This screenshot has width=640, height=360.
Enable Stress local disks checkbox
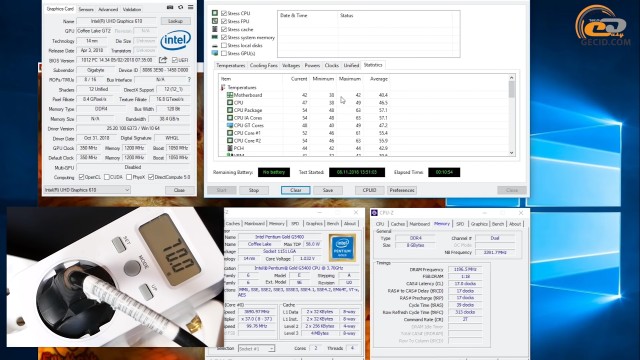224,45
